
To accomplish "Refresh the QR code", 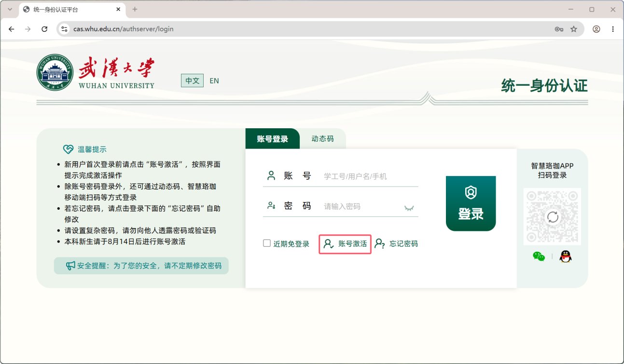I will point(553,217).
